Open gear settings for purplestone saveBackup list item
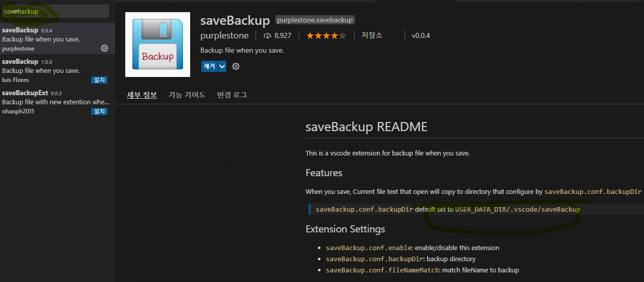This screenshot has width=644, height=282. point(104,48)
